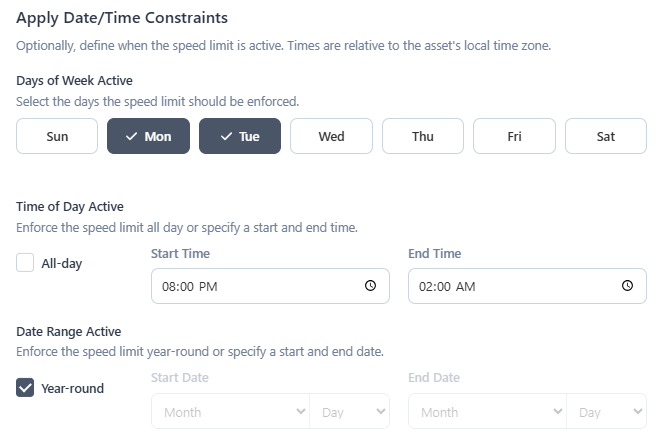This screenshot has height=437, width=664.
Task: Open the Start Date Day dropdown
Action: coord(349,411)
